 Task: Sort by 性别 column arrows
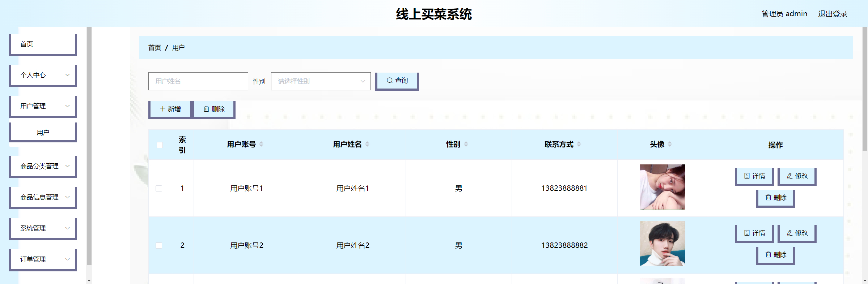point(466,144)
